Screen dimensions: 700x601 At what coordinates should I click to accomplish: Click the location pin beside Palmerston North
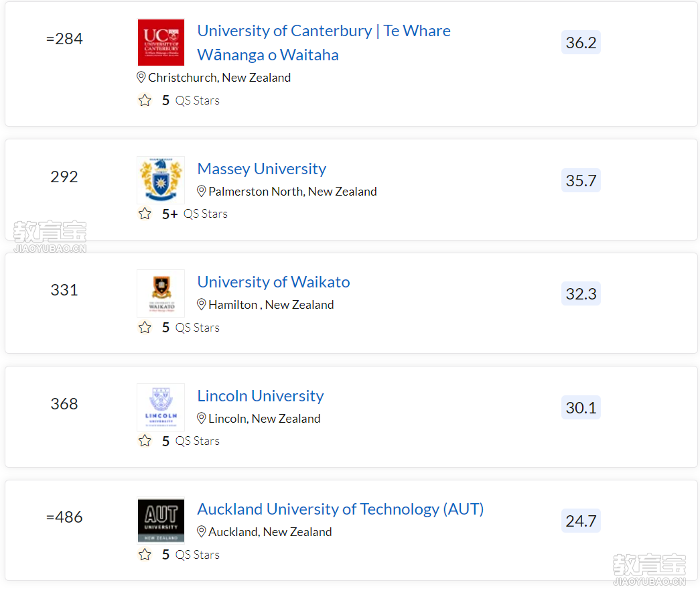202,191
